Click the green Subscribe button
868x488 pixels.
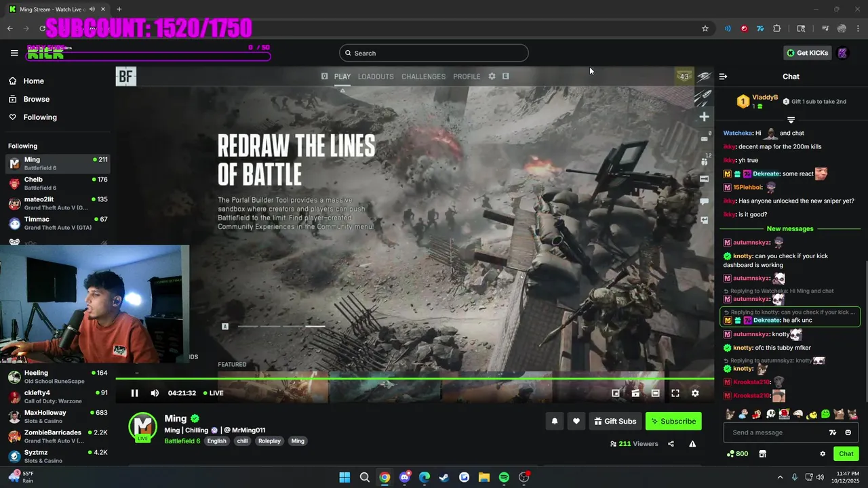(x=673, y=421)
